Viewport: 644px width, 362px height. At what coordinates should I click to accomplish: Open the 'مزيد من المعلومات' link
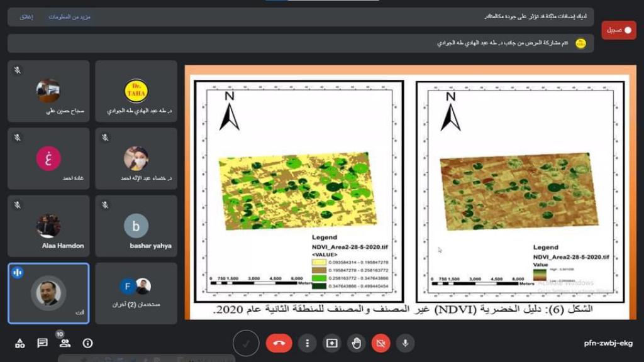[70, 17]
